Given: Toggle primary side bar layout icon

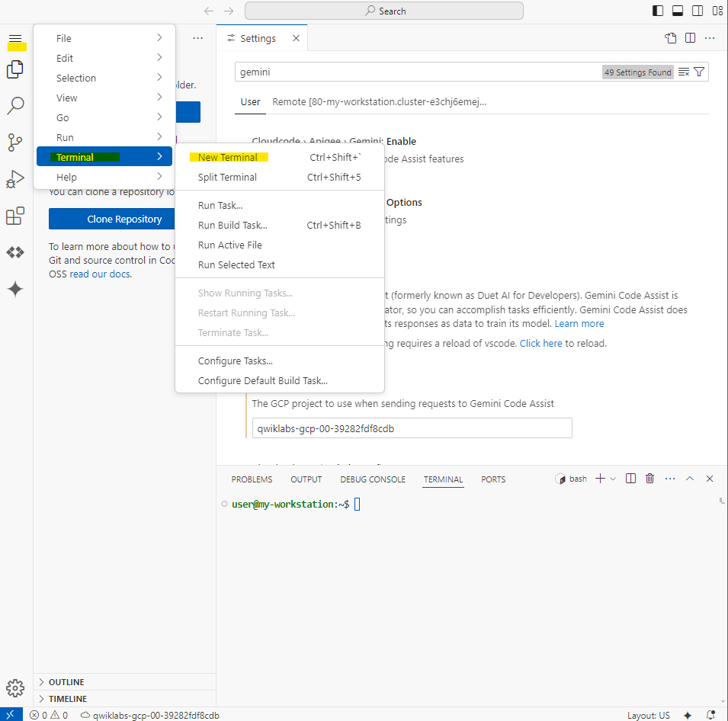Looking at the screenshot, I should [x=657, y=11].
